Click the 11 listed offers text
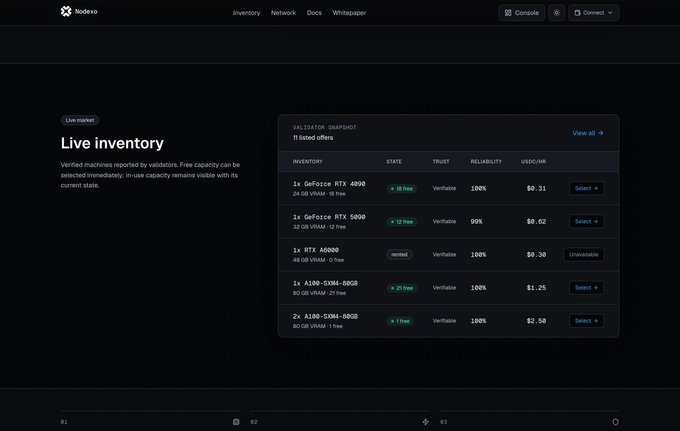Viewport: 680px width, 431px height. coord(313,137)
